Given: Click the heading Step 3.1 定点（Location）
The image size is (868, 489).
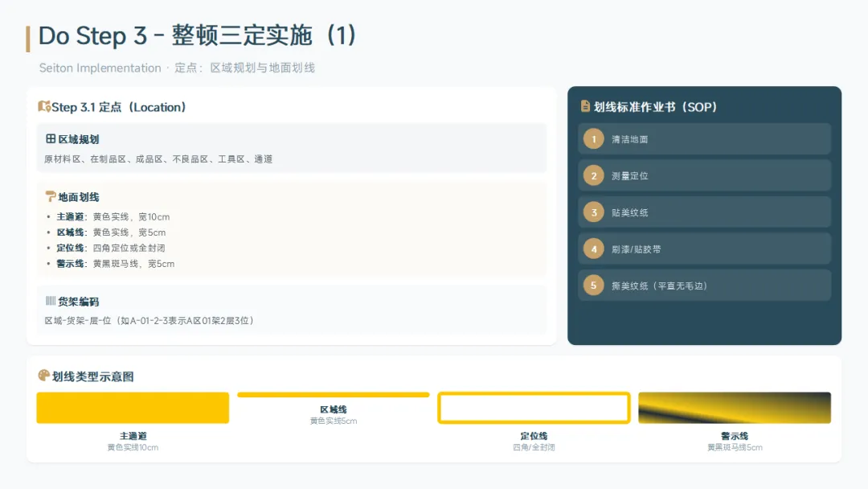Looking at the screenshot, I should (x=119, y=107).
